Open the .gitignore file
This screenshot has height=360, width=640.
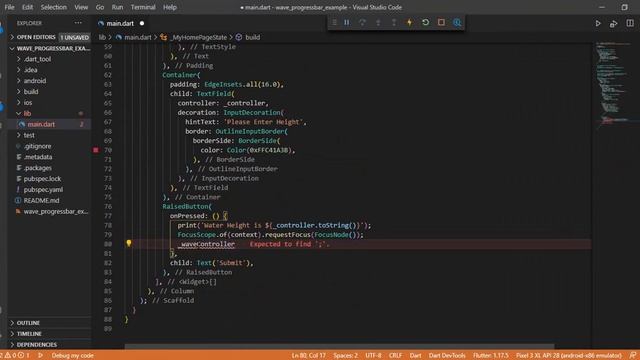(x=37, y=146)
